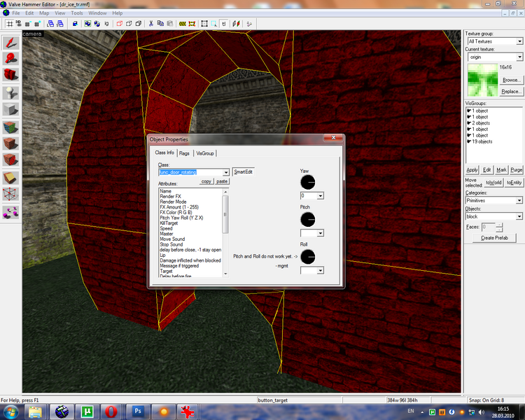This screenshot has width=525, height=420.
Task: Select the Magnify tool
Action: [x=10, y=58]
